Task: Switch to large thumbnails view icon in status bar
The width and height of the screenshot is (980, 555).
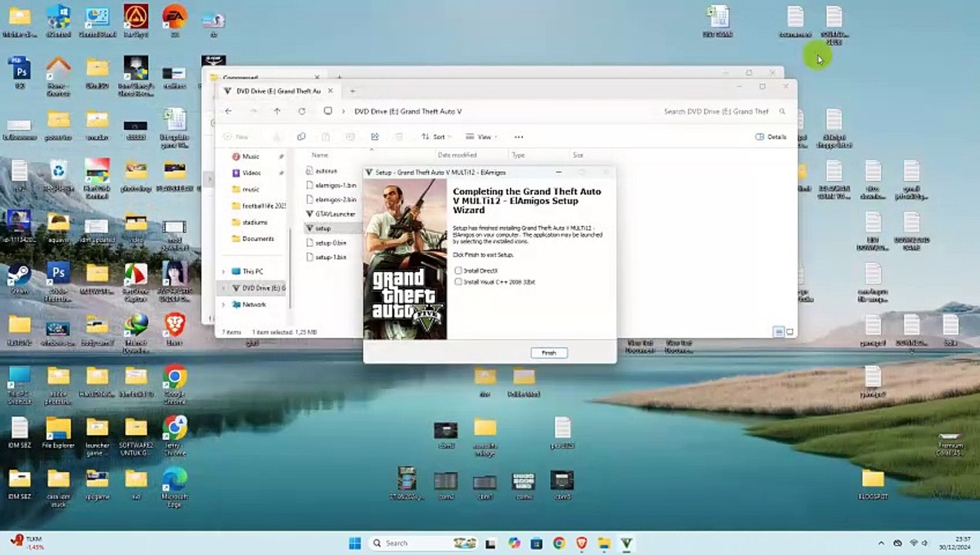Action: (790, 332)
